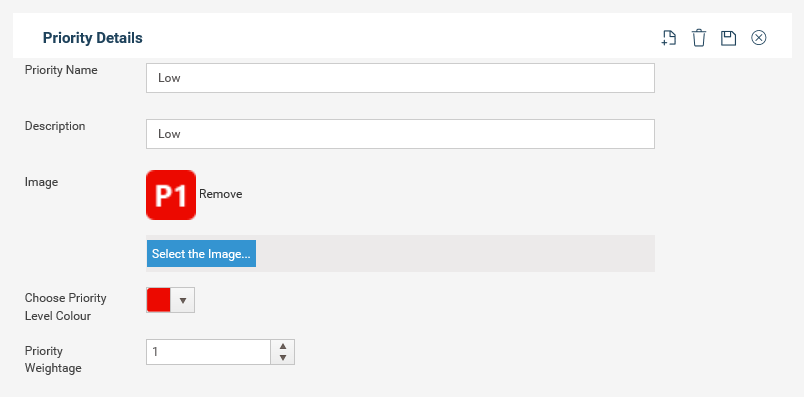Click the red priority colour swatch
This screenshot has width=804, height=397.
pyautogui.click(x=158, y=300)
